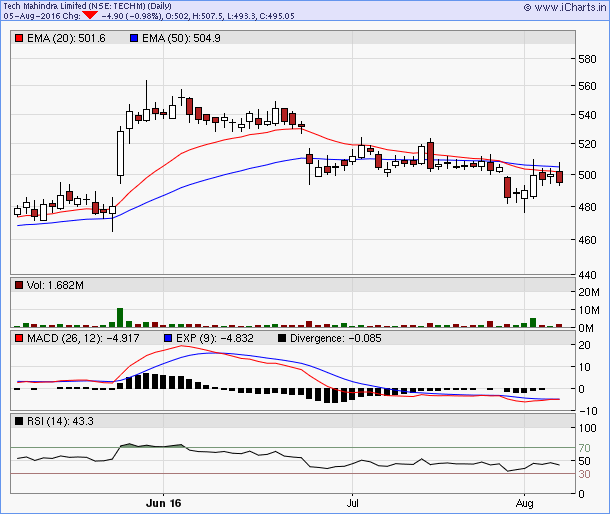The width and height of the screenshot is (610, 514).
Task: Click the 'C:495.05' close price value
Action: click(277, 16)
